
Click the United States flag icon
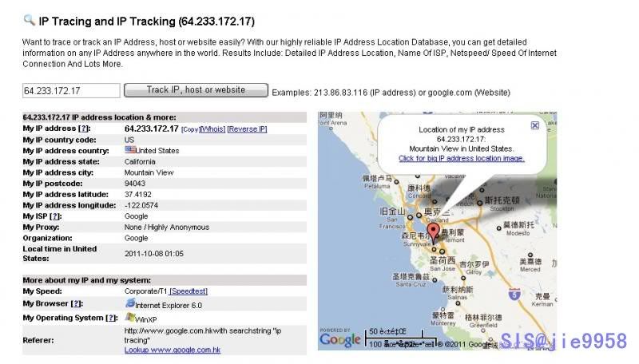point(130,150)
